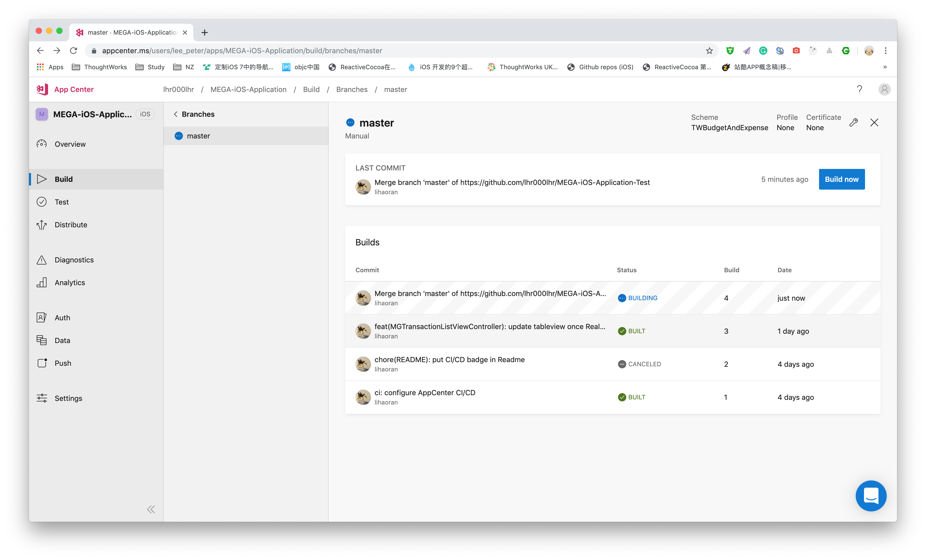
Task: Open the Intercom chat bubble
Action: (x=871, y=496)
